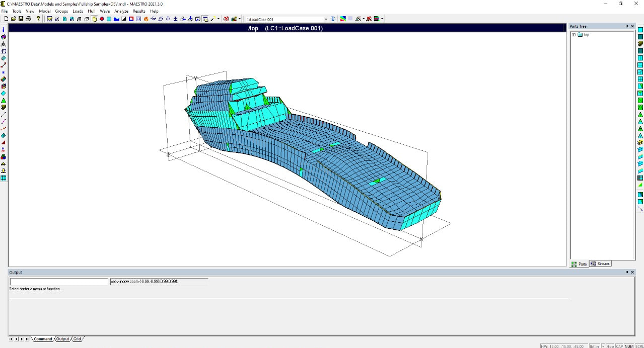Toggle the pin on Parts Tree panel
Image resolution: width=644 pixels, height=348 pixels.
tap(627, 26)
